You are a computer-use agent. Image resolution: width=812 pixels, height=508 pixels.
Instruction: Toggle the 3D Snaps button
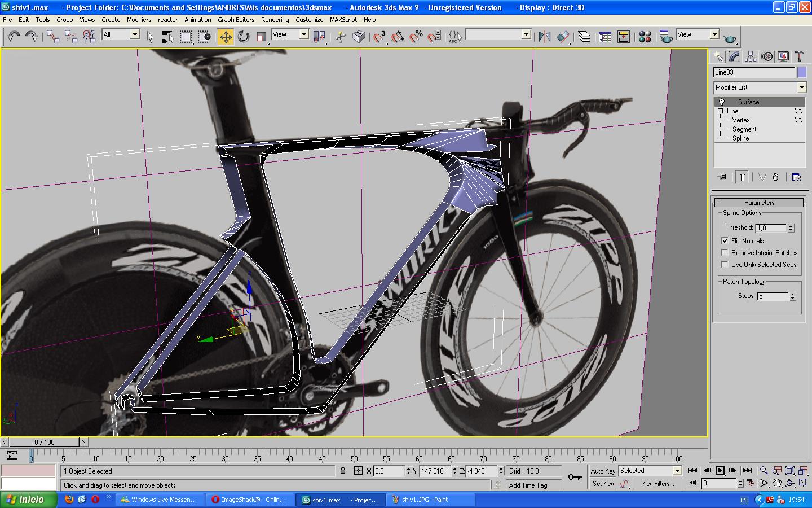[x=379, y=37]
